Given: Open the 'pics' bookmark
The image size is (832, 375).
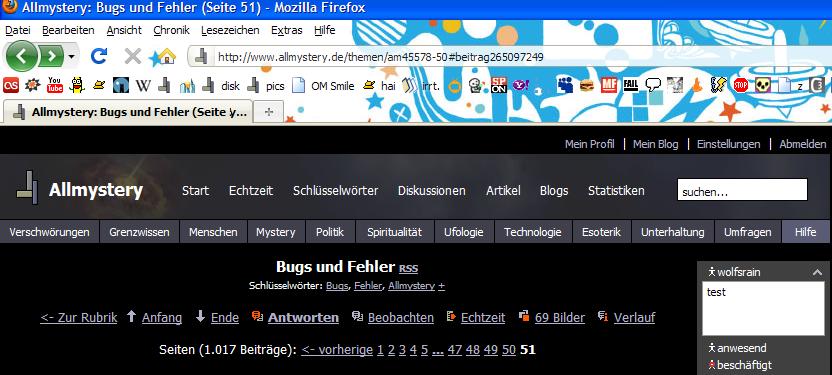Looking at the screenshot, I should [x=266, y=85].
